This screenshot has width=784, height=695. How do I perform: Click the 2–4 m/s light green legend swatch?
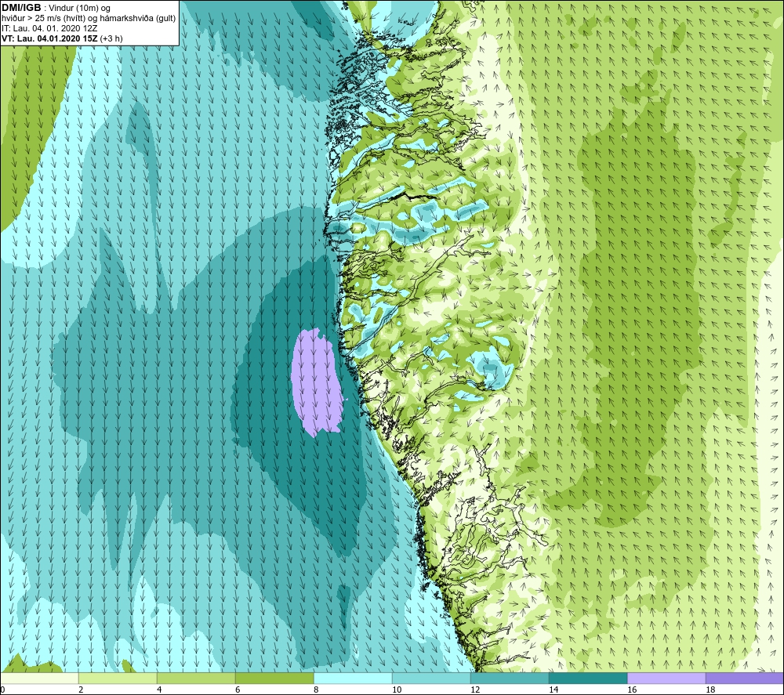pos(118,678)
